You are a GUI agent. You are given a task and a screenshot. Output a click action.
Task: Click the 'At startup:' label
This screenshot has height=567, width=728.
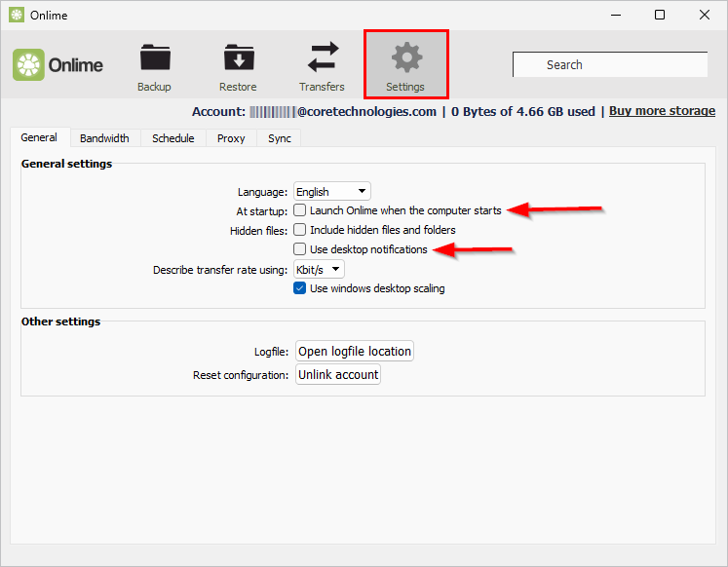pyautogui.click(x=262, y=211)
